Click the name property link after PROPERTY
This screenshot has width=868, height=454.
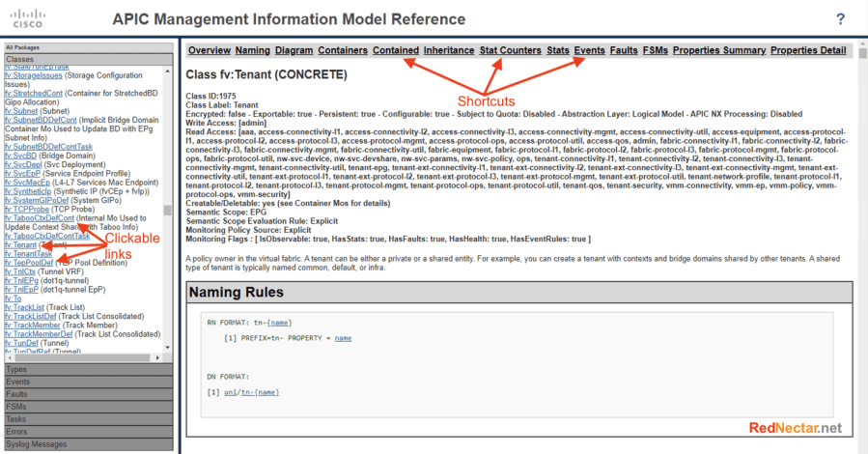pos(343,338)
